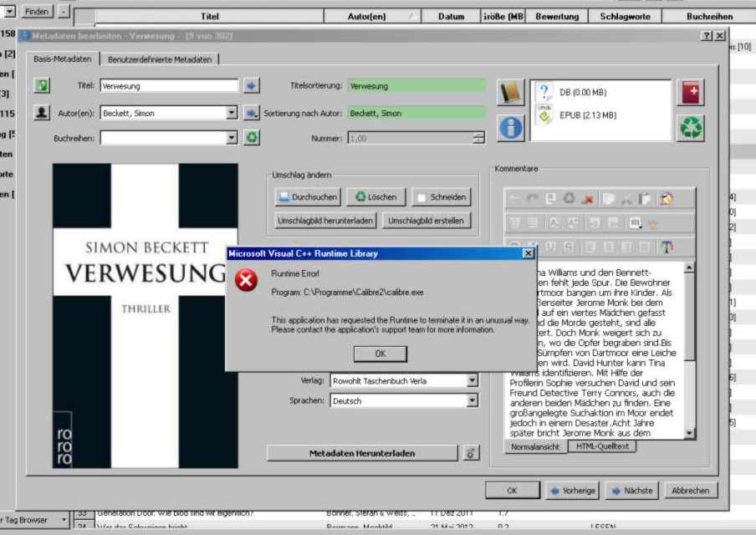Click Metadaten Herunterladen button
This screenshot has height=535, width=756.
[362, 453]
